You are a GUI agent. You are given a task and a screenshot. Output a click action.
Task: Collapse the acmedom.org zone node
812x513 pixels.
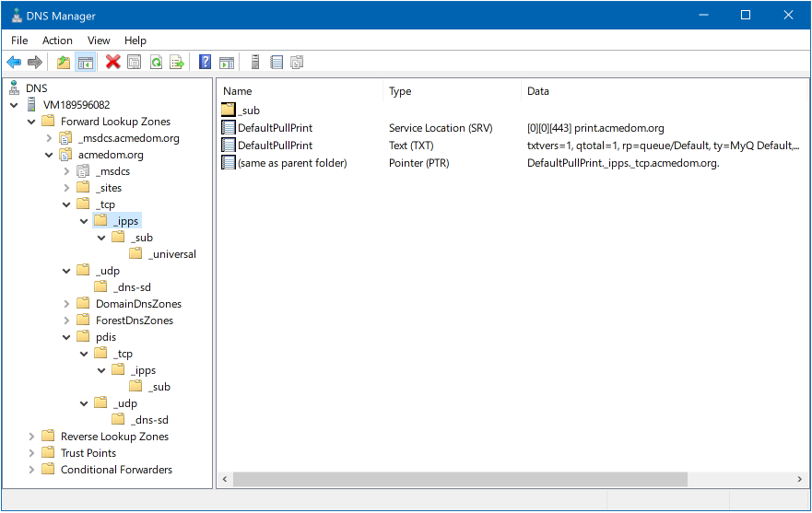(x=50, y=155)
